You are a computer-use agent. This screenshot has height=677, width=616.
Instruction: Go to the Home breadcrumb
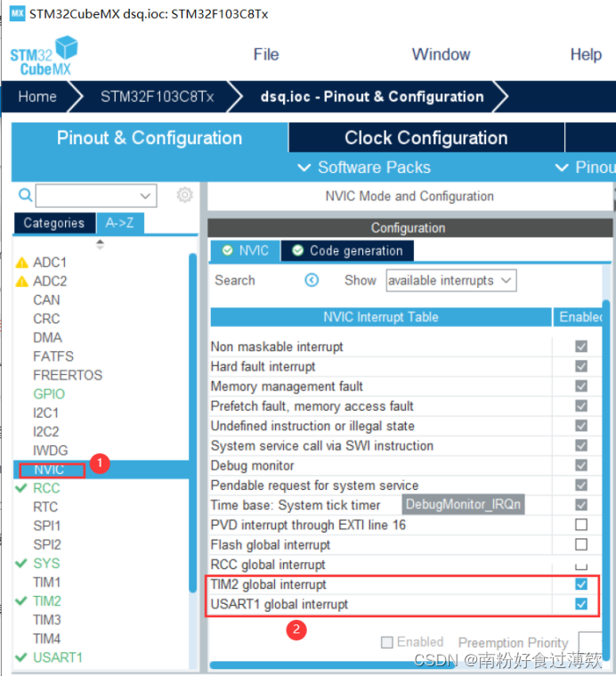(x=37, y=96)
